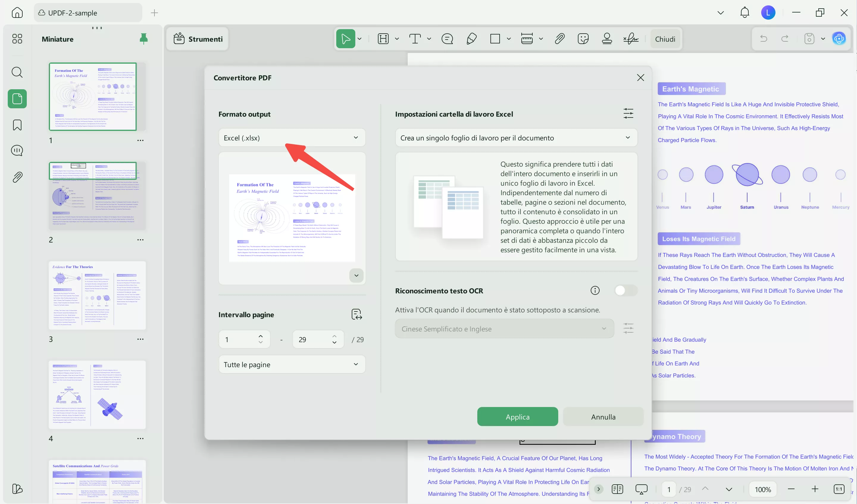Image resolution: width=857 pixels, height=504 pixels.
Task: Click the OCR info circle icon
Action: 595,290
